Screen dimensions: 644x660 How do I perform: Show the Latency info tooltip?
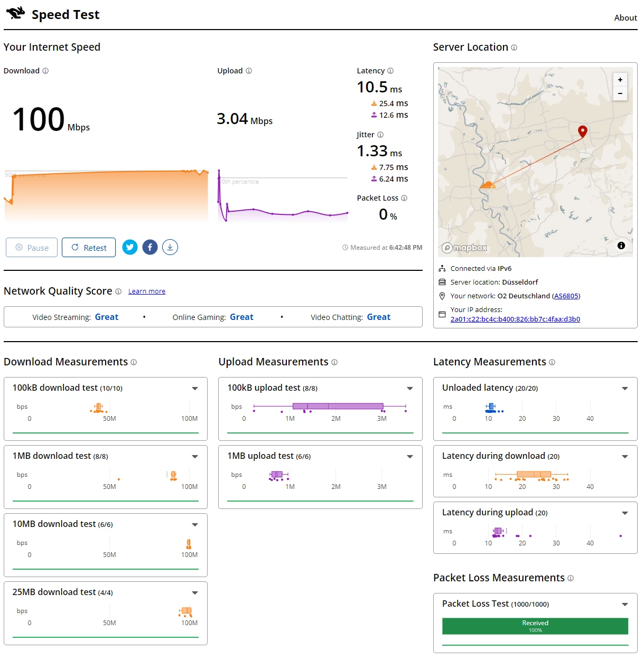pos(390,71)
